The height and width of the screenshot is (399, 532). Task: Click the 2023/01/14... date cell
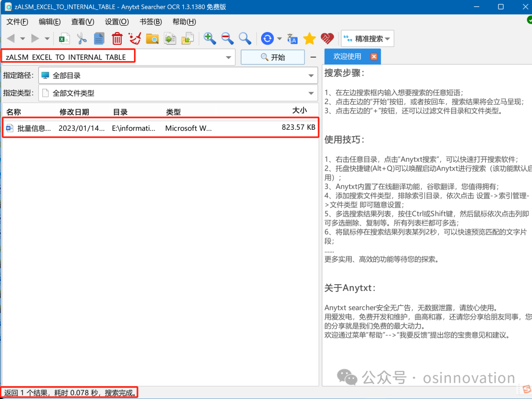coord(81,128)
